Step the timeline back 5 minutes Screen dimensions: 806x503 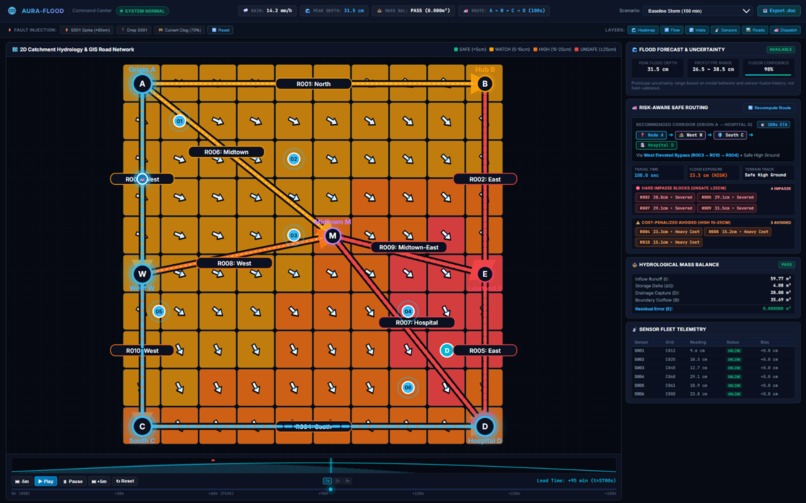[x=22, y=481]
